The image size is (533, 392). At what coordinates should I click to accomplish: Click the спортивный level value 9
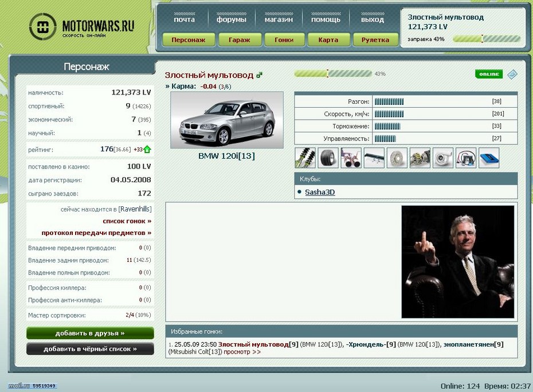[x=128, y=105]
